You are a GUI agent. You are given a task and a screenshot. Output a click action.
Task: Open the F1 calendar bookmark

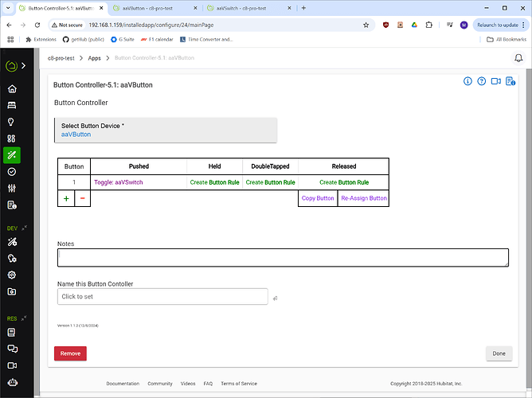click(157, 39)
